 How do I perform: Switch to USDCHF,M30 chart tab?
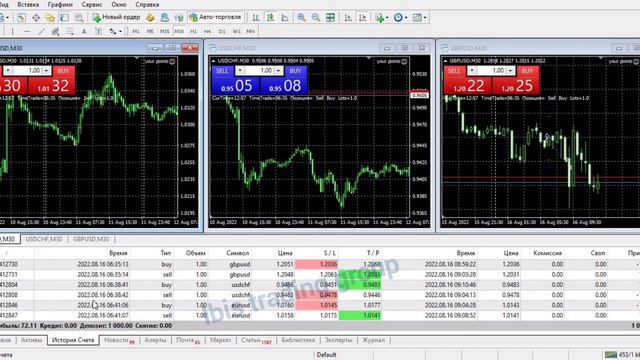coord(44,239)
